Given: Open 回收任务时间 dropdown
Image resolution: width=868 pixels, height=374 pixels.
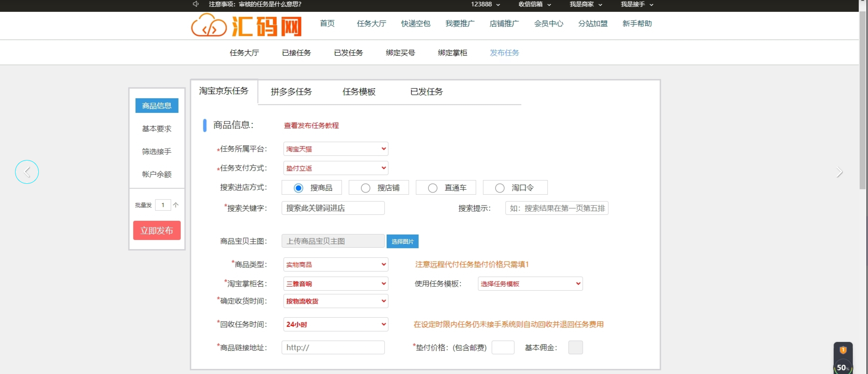Looking at the screenshot, I should pos(336,325).
